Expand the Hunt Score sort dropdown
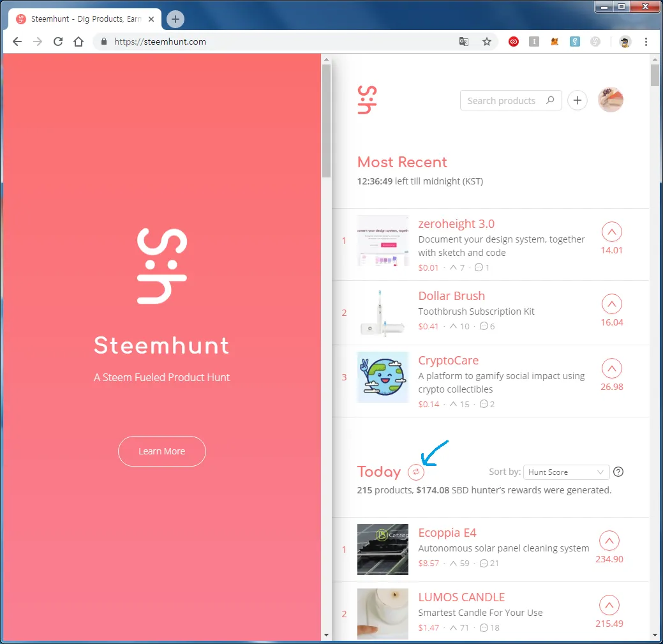 pyautogui.click(x=566, y=472)
